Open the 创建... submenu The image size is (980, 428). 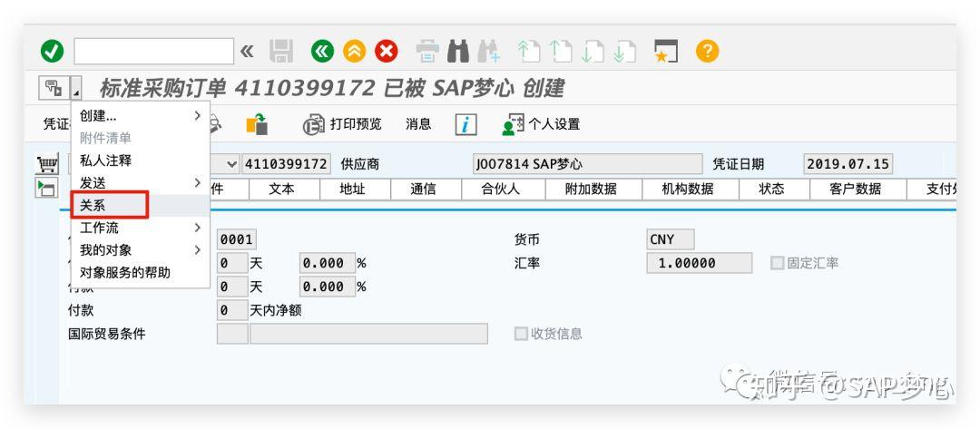pyautogui.click(x=141, y=115)
